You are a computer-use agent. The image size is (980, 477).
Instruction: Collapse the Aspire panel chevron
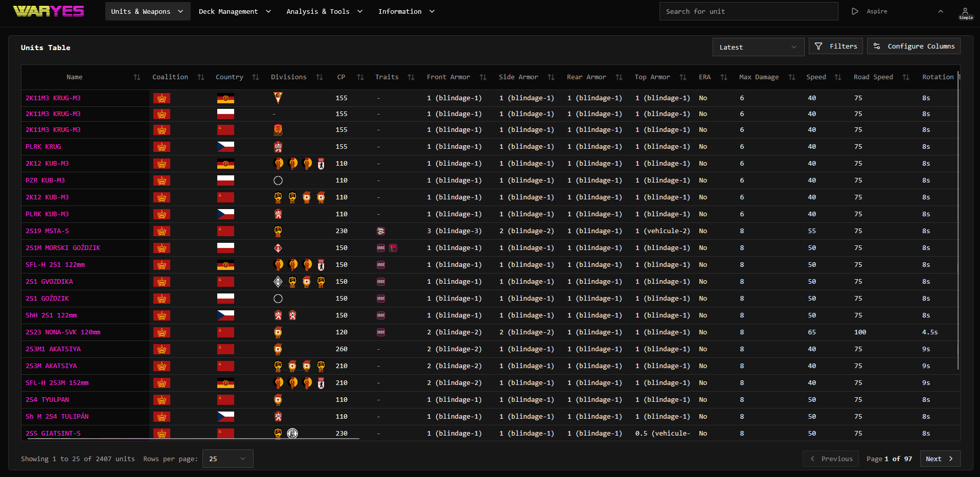941,11
